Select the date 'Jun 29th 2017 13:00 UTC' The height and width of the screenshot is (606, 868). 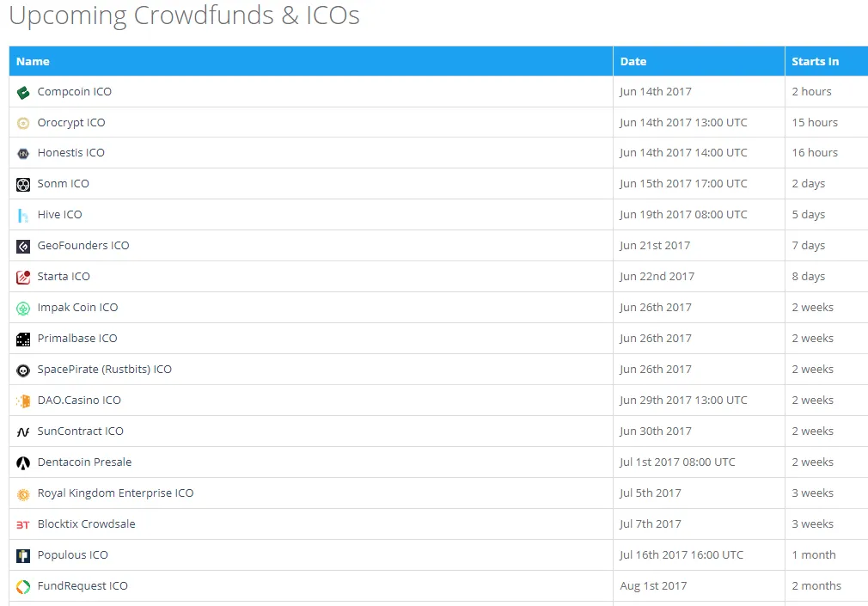683,400
